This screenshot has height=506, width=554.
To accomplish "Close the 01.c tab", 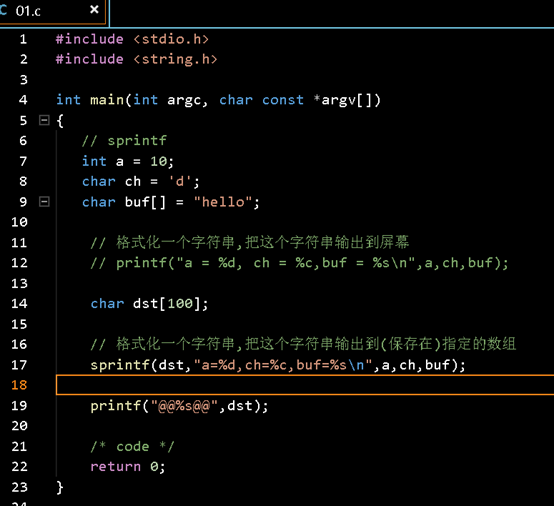I will pyautogui.click(x=94, y=9).
